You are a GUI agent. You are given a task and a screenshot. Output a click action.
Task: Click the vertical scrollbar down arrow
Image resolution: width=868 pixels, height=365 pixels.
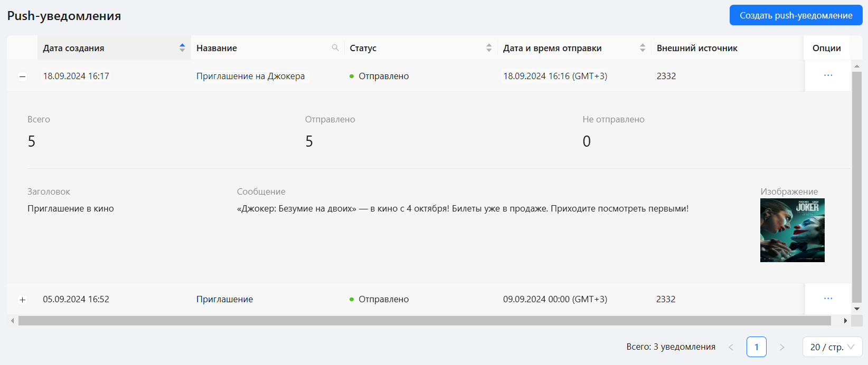857,309
